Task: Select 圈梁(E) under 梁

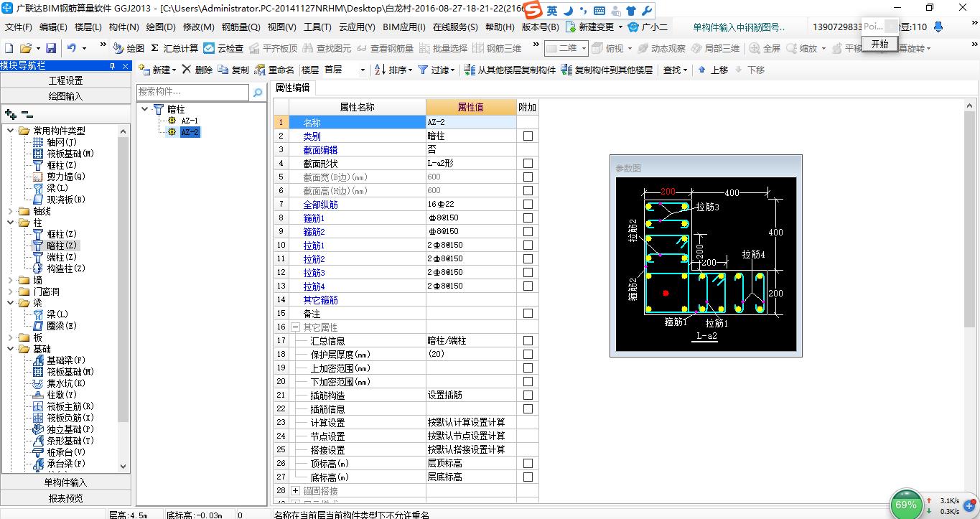Action: 55,326
